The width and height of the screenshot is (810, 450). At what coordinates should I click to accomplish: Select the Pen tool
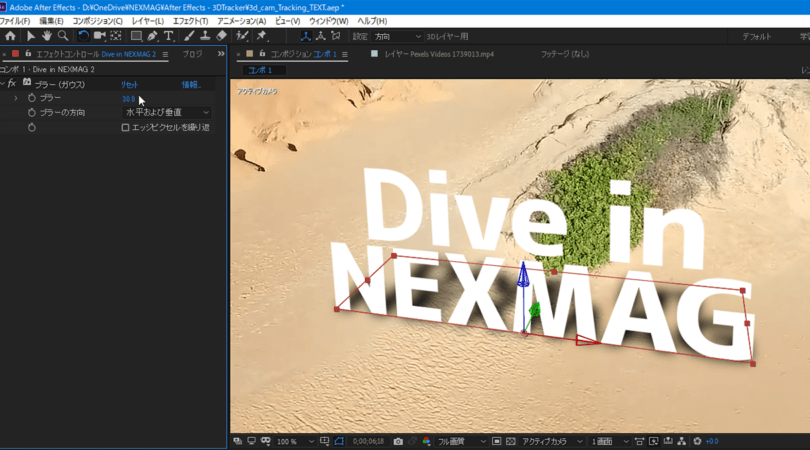[152, 36]
